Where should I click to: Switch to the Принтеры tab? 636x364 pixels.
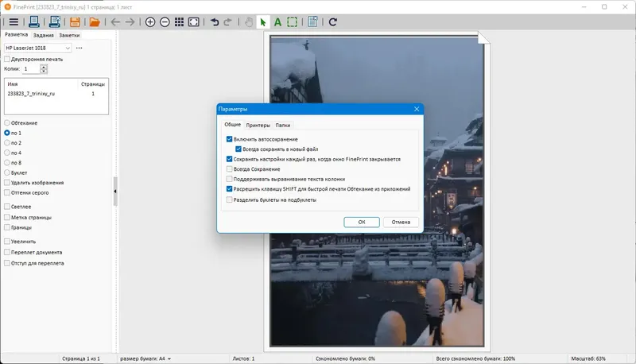tap(258, 125)
